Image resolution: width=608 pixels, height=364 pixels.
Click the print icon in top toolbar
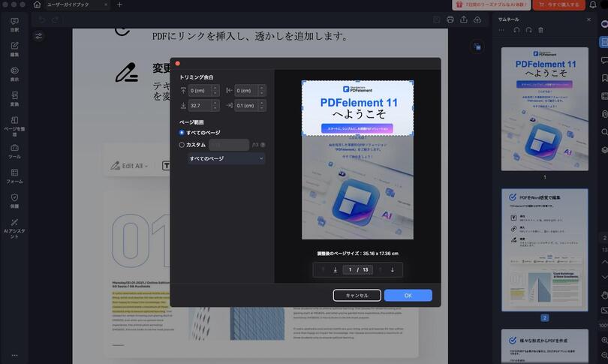point(450,20)
